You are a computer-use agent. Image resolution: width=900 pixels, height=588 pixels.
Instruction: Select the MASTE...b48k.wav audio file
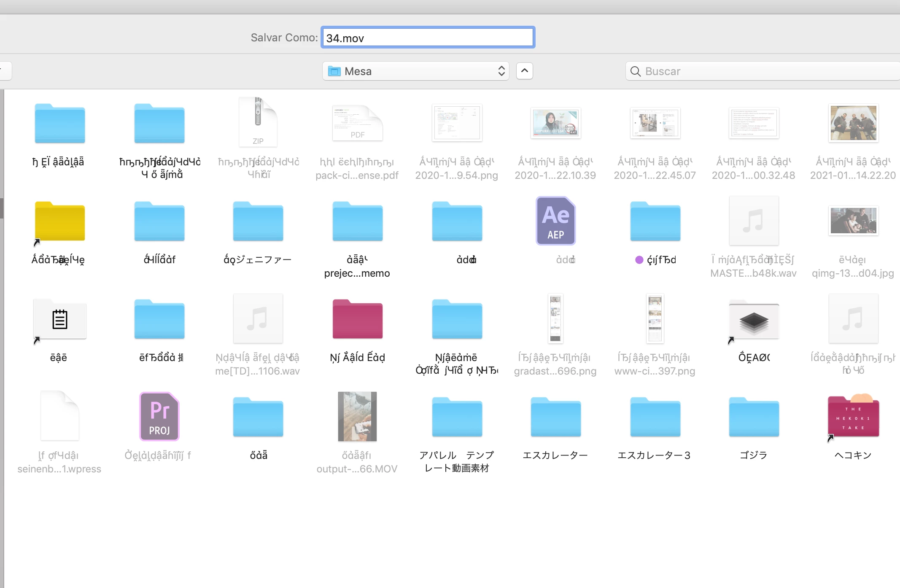(754, 221)
